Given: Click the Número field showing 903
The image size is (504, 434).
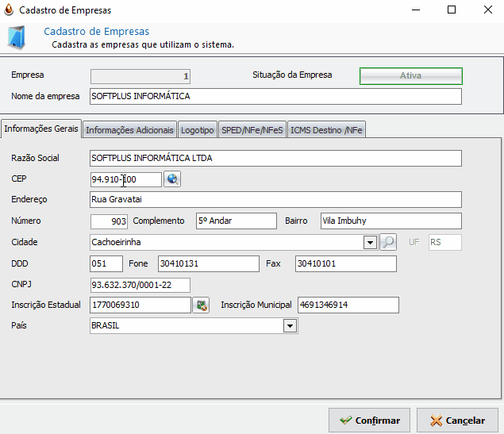Looking at the screenshot, I should 109,221.
